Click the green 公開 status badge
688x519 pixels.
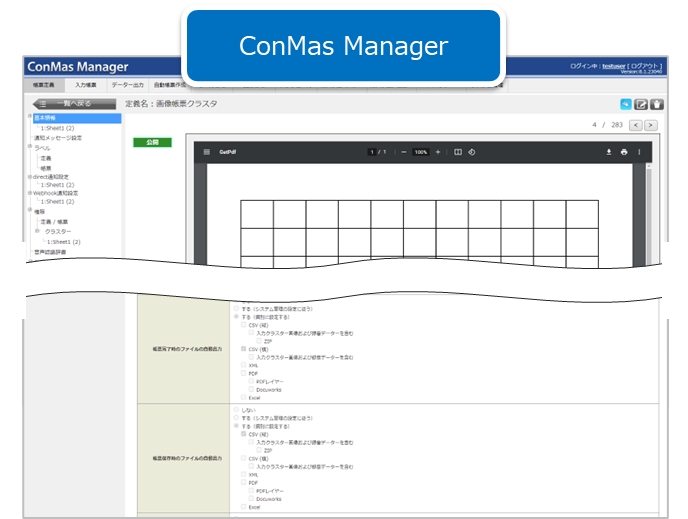pos(152,142)
